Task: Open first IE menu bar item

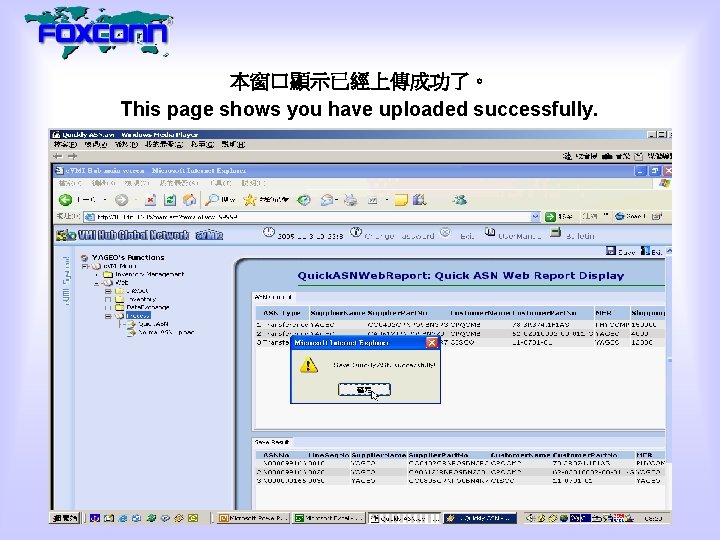Action: (70, 183)
